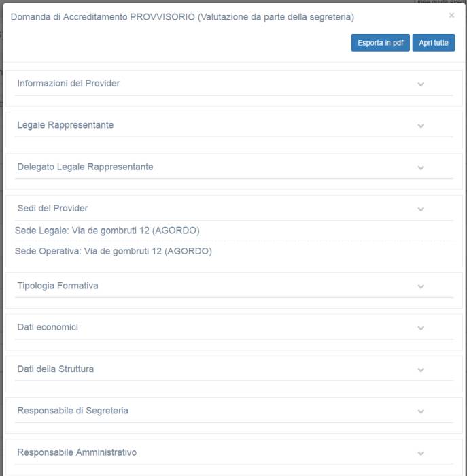The height and width of the screenshot is (476, 467).
Task: Select the Legale Rappresentante section title
Action: (65, 125)
